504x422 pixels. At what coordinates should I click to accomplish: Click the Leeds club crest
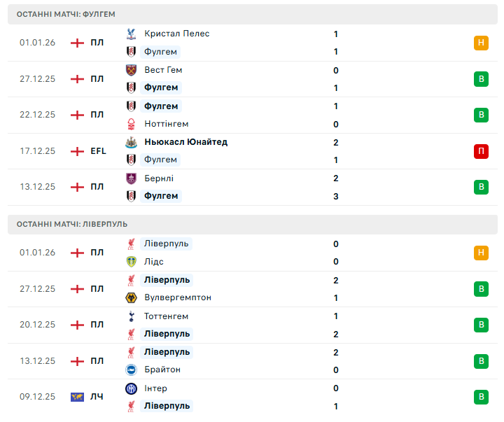pos(130,262)
